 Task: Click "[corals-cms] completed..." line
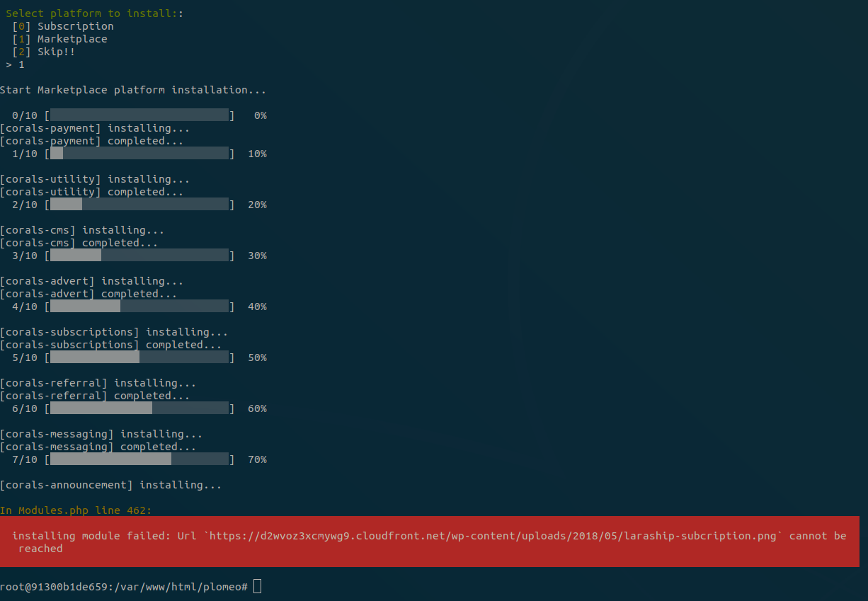[79, 243]
